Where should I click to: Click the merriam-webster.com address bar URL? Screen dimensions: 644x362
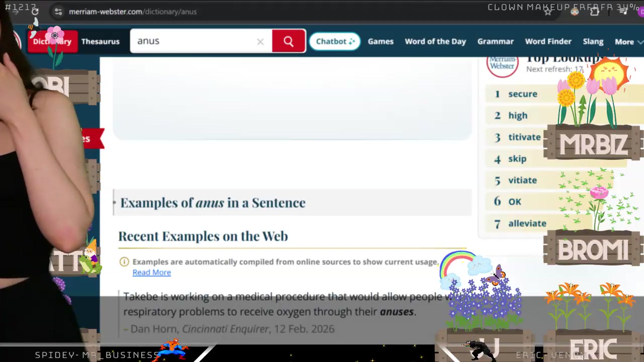(x=133, y=12)
